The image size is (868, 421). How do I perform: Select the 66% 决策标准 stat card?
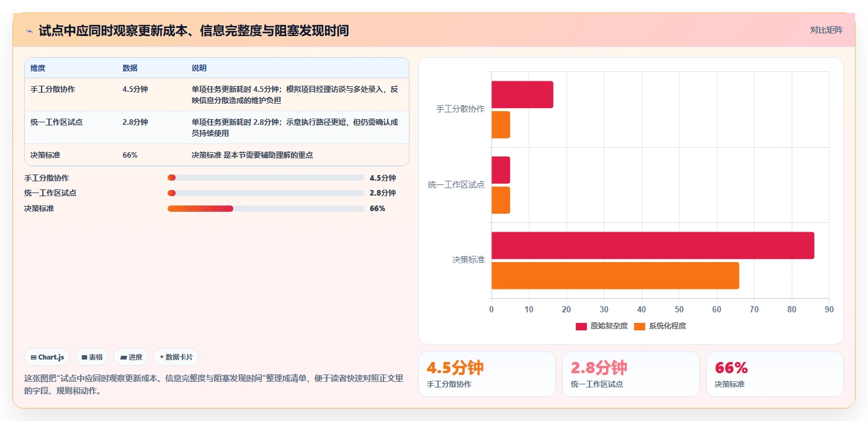(775, 374)
